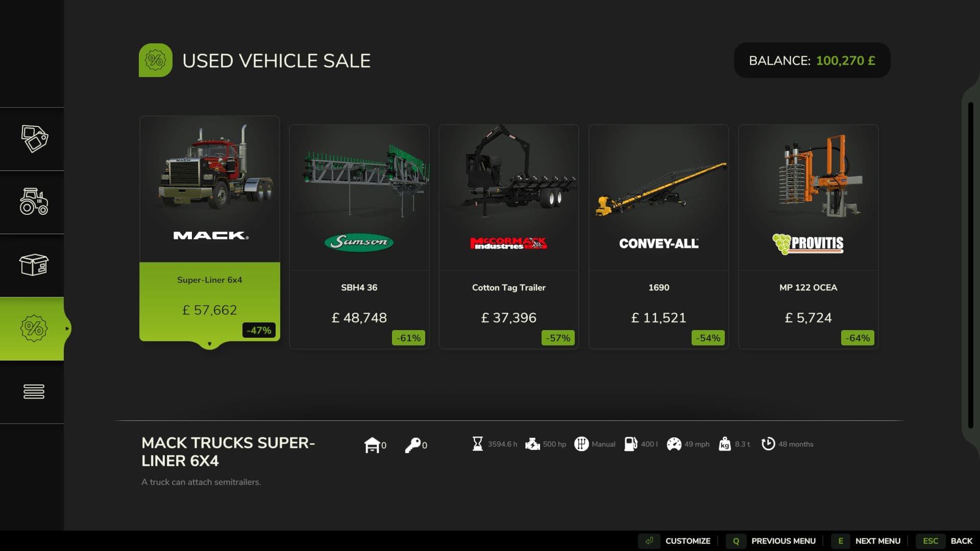The height and width of the screenshot is (551, 980).
Task: Click the Convey-All brand logo
Action: [x=659, y=243]
